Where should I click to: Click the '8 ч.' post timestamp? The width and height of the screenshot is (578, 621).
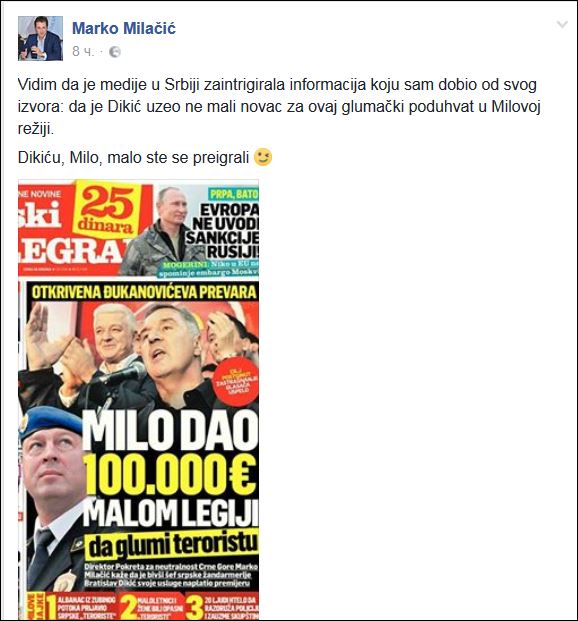tap(84, 51)
